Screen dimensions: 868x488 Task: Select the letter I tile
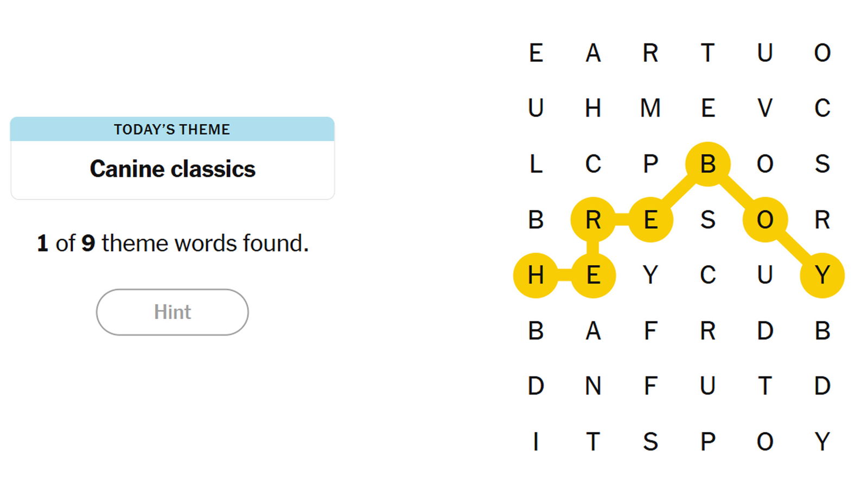(x=535, y=441)
